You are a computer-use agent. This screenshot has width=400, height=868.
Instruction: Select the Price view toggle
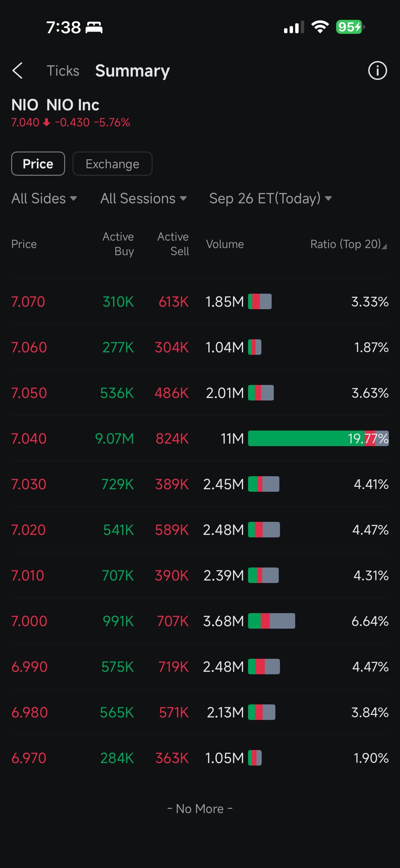[x=38, y=164]
